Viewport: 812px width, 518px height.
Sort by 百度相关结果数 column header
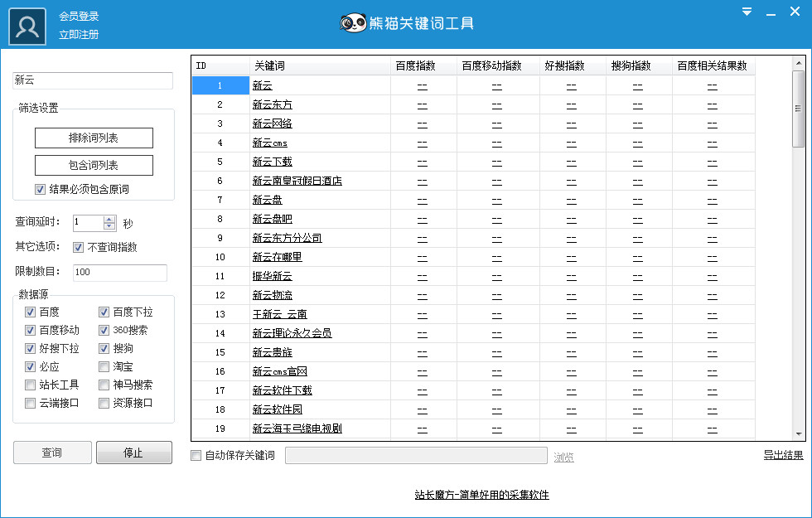pos(713,65)
